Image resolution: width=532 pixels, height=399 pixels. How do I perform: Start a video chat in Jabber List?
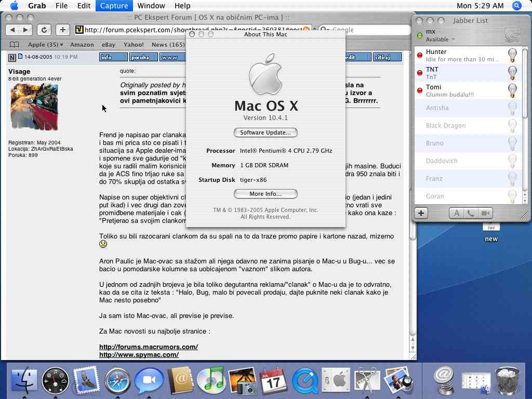[x=486, y=213]
